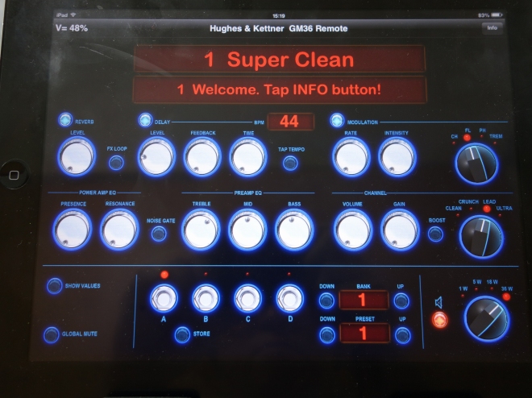Open the Info button at top right
The height and width of the screenshot is (398, 532).
click(x=492, y=28)
